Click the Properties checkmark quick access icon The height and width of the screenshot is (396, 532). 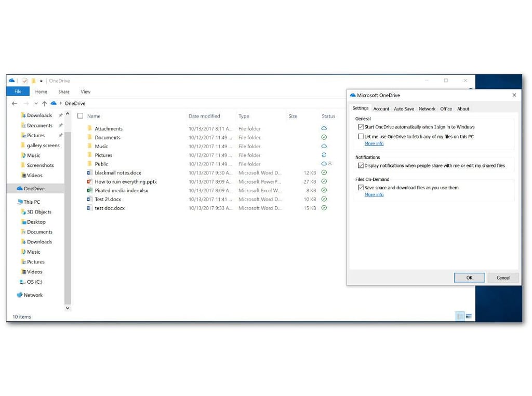24,81
